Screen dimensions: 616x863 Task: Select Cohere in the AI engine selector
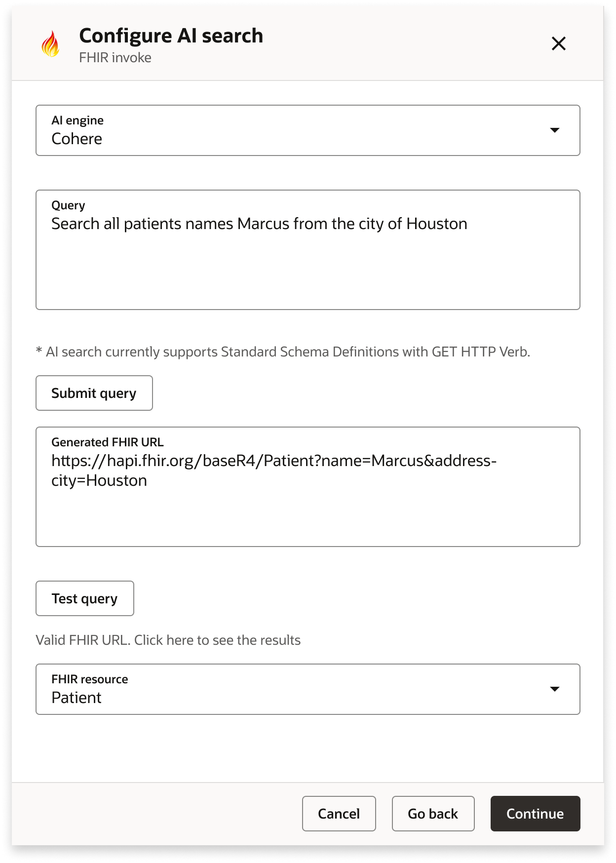pyautogui.click(x=197, y=139)
